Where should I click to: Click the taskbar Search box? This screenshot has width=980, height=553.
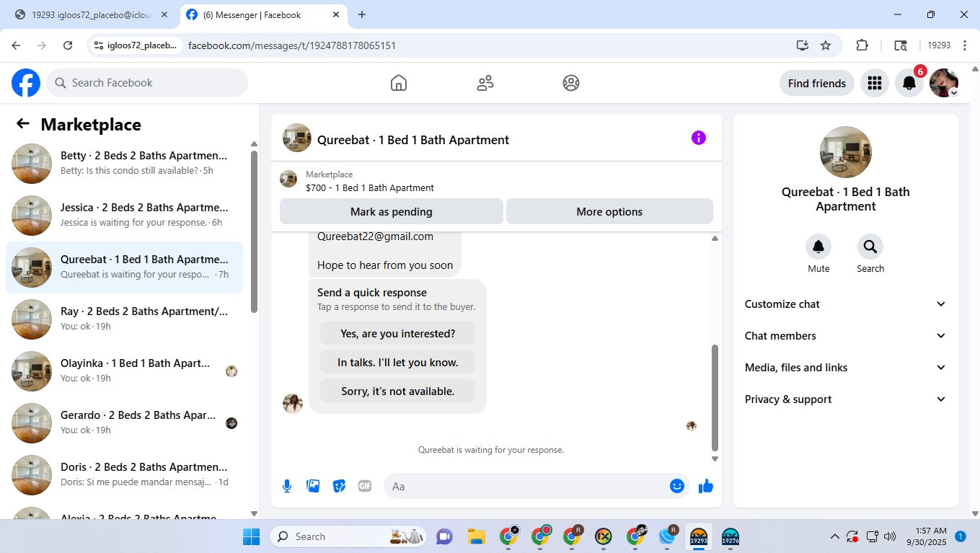click(348, 536)
